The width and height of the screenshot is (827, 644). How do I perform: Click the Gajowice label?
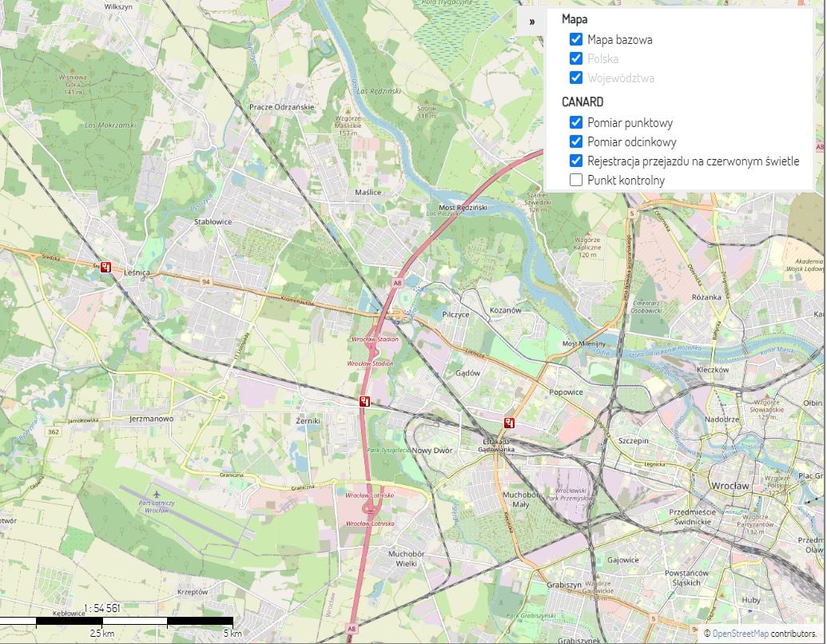623,560
